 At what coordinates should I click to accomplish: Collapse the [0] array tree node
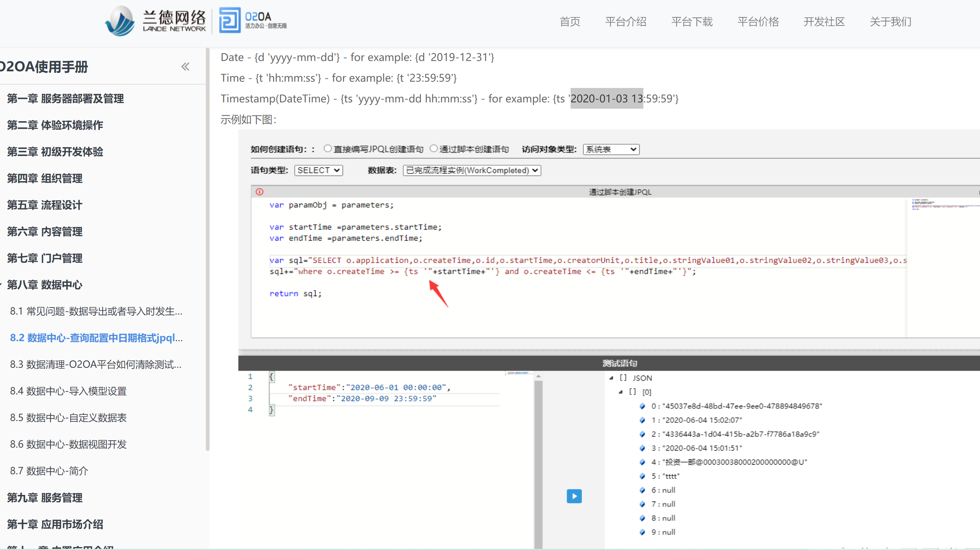[x=621, y=392]
